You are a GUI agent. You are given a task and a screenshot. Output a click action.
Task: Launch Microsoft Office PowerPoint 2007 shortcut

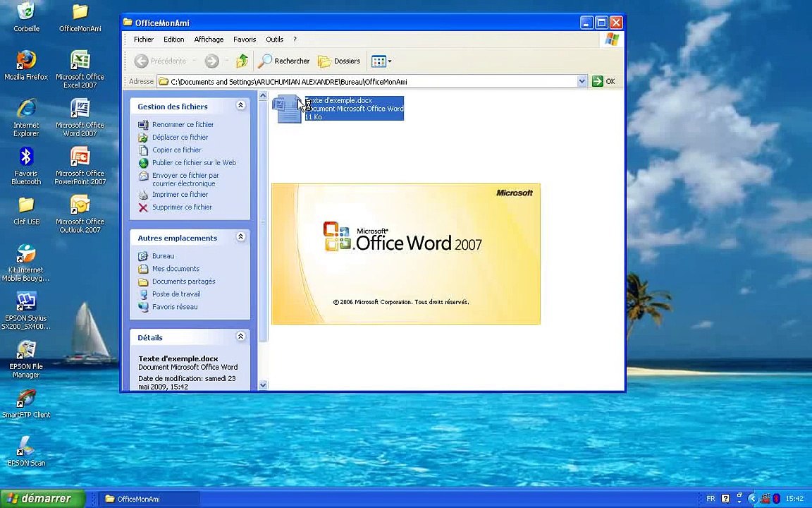point(80,166)
